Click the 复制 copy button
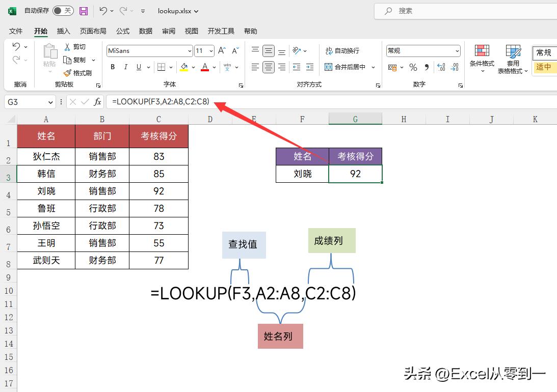 [x=75, y=60]
